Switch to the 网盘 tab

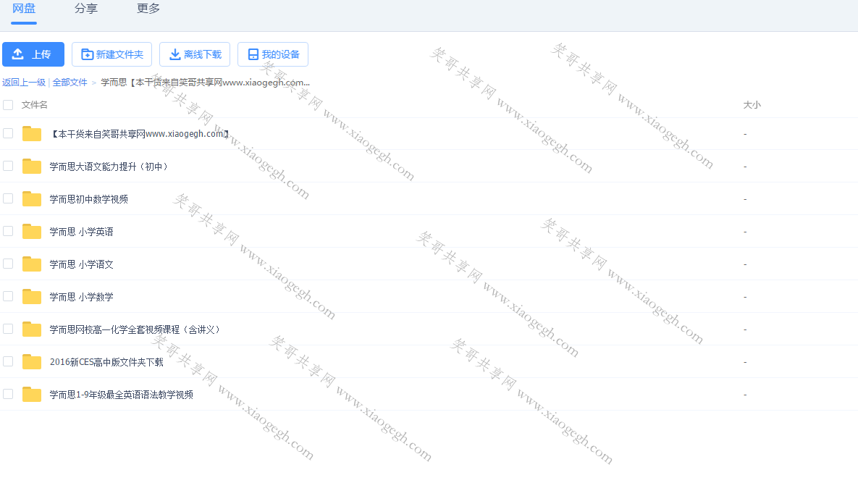(23, 9)
